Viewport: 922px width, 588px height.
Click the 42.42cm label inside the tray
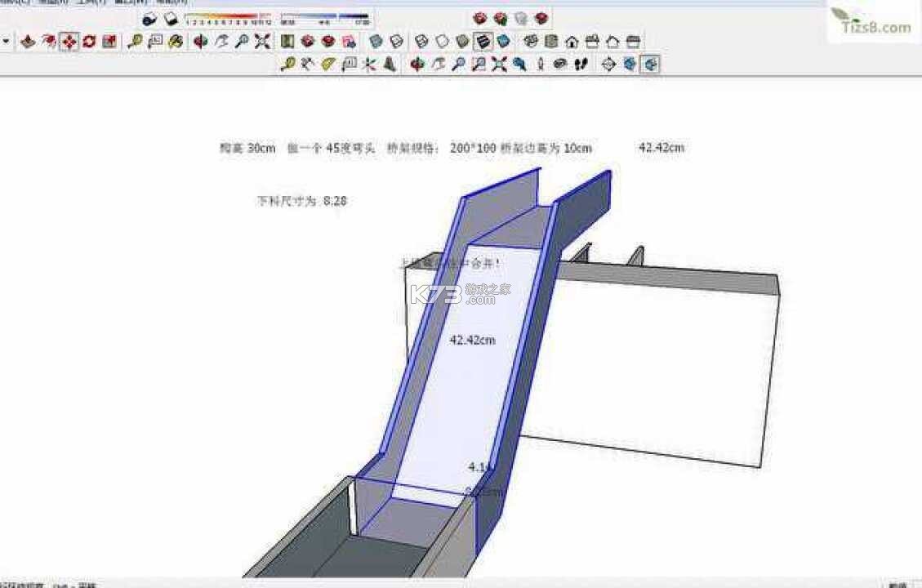[472, 340]
